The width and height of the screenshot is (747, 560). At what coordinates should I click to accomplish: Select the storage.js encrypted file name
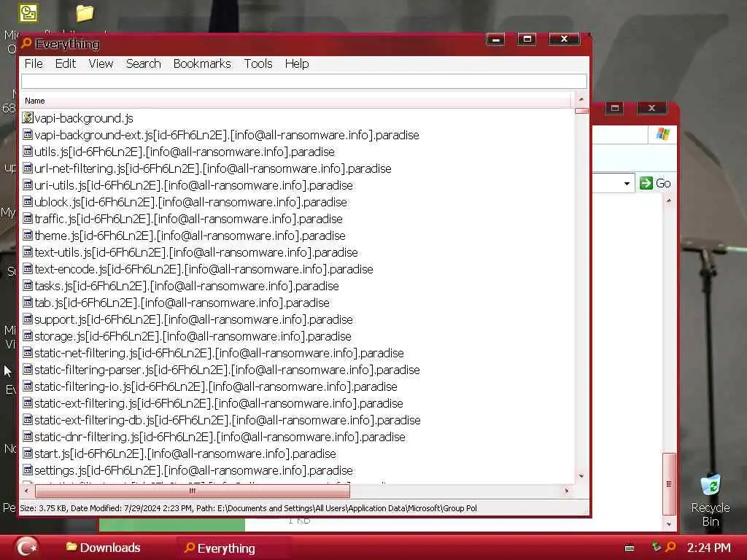coord(193,337)
